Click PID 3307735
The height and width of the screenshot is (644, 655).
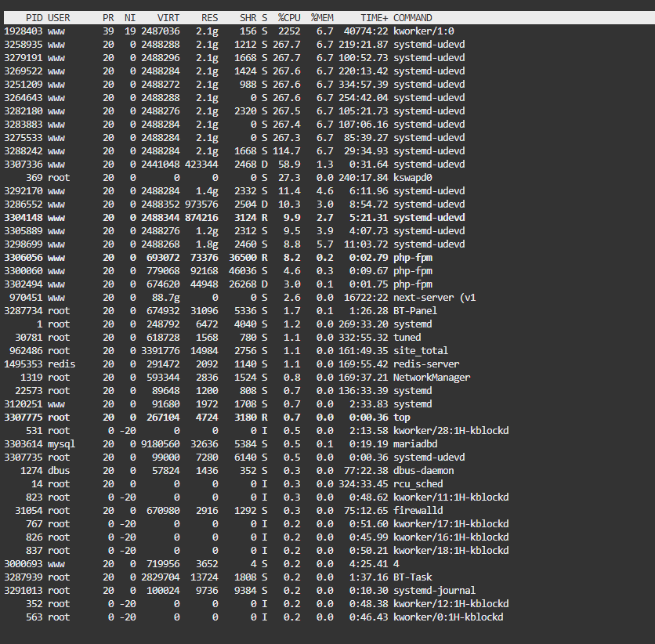pos(24,458)
